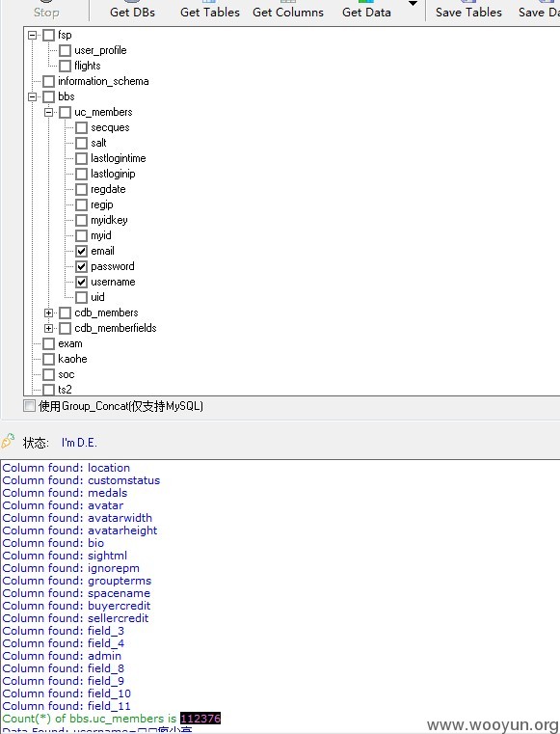Open the dropdown arrow beside Get Data
560x734 pixels.
[413, 4]
